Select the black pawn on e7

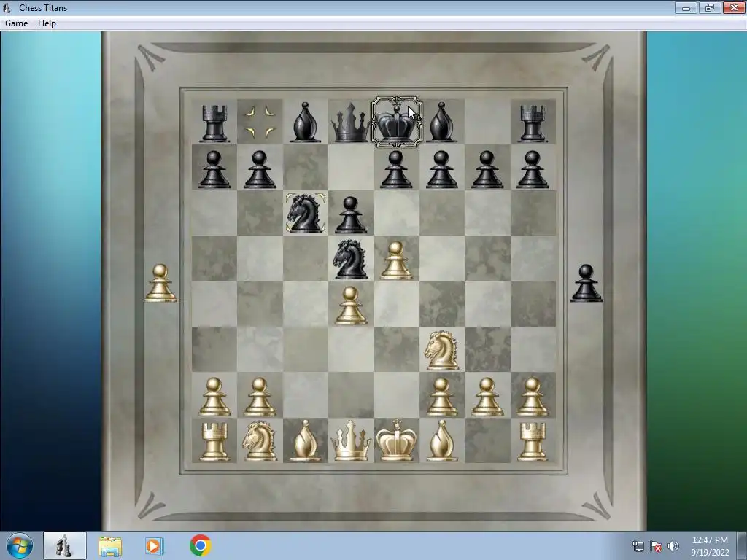[396, 169]
